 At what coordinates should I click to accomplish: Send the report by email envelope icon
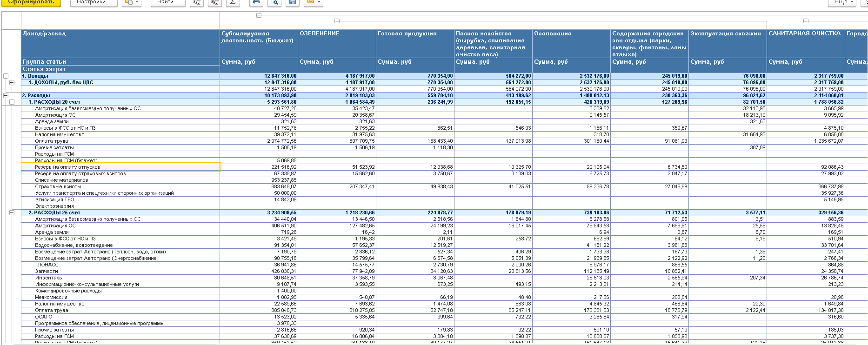pyautogui.click(x=313, y=2)
